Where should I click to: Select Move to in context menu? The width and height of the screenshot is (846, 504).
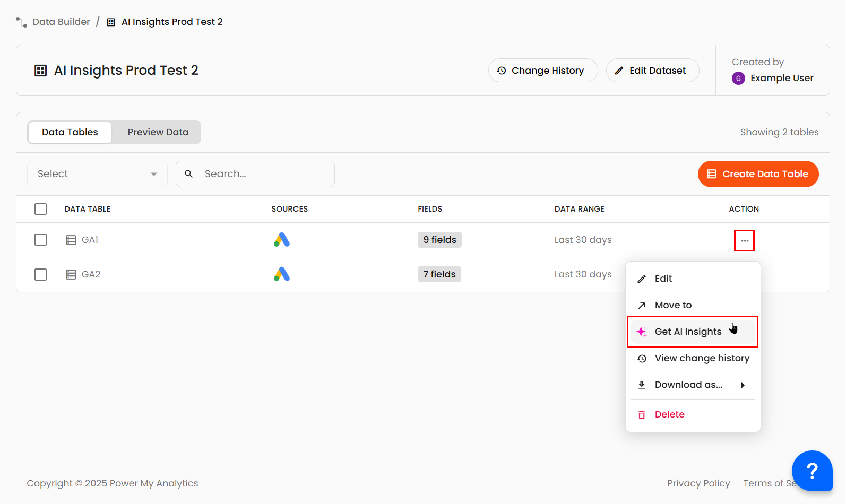point(673,305)
